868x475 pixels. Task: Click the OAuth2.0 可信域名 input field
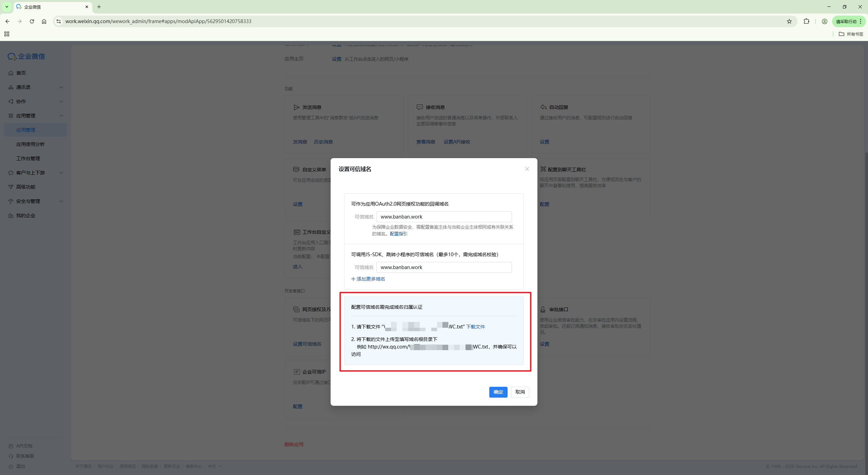[x=444, y=217]
